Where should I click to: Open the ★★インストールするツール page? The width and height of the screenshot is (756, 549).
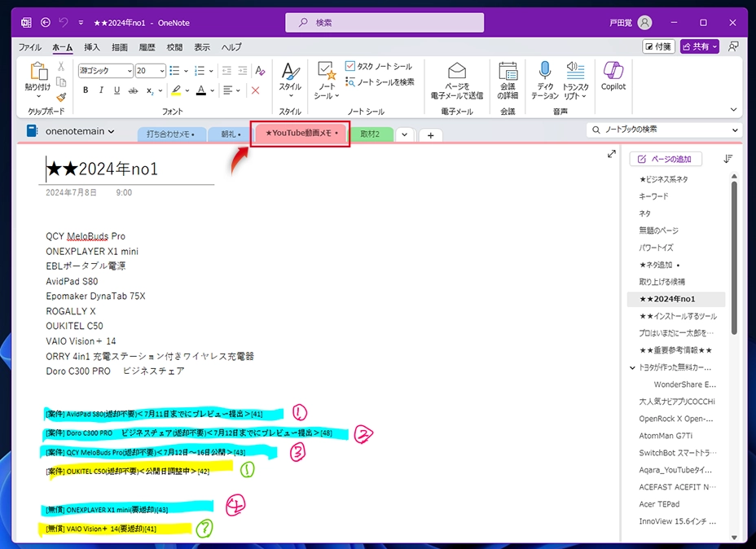[x=678, y=316]
